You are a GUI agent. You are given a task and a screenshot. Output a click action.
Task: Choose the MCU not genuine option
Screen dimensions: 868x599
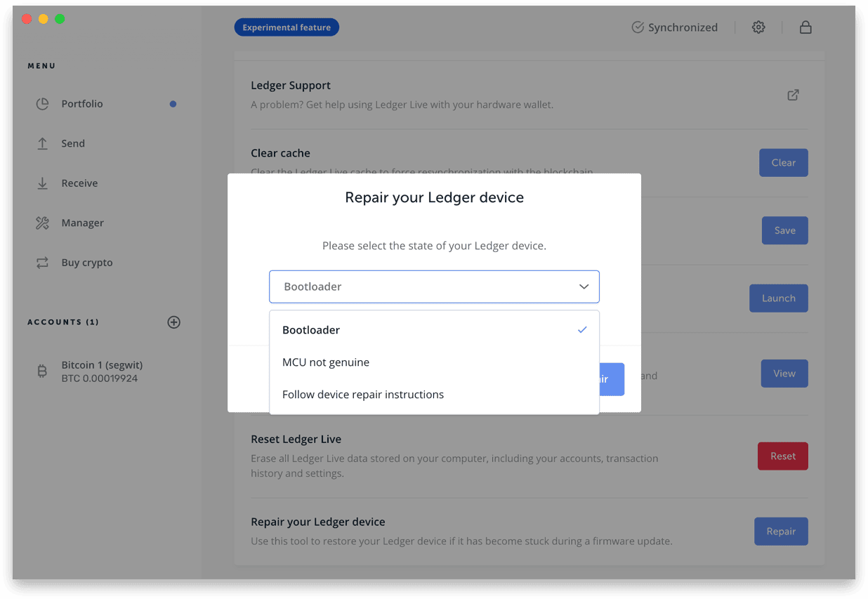[434, 362]
